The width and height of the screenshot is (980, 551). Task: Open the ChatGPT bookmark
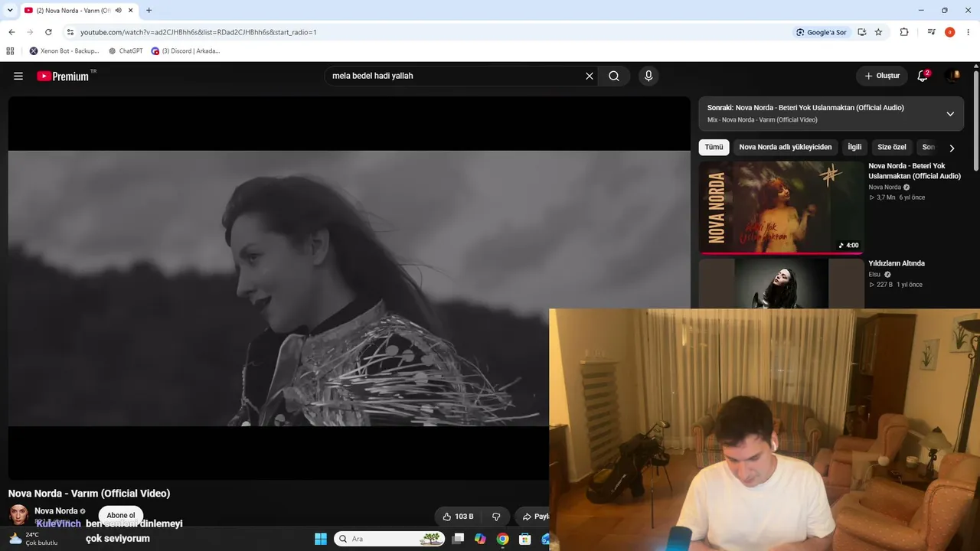[126, 51]
